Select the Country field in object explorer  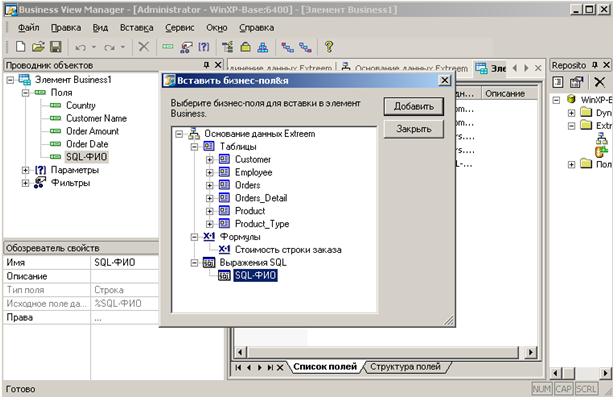point(81,105)
